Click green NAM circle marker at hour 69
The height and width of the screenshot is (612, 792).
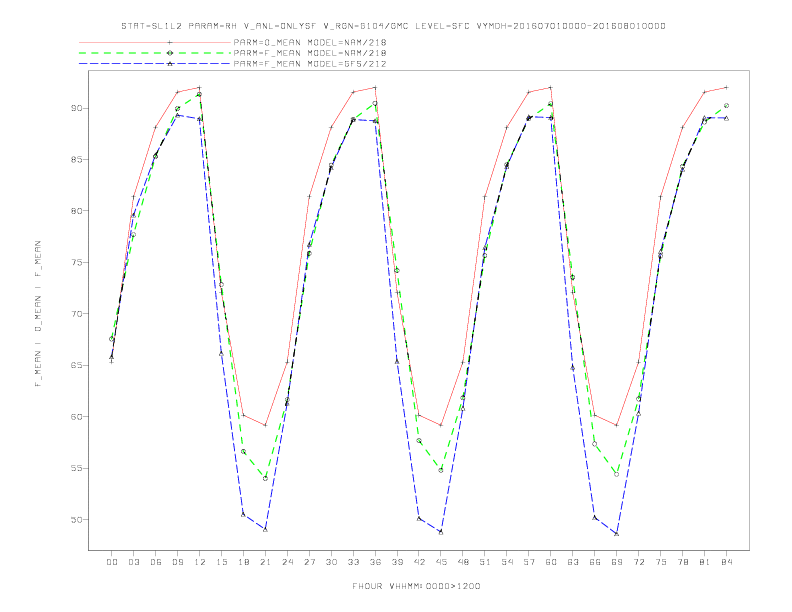(617, 474)
